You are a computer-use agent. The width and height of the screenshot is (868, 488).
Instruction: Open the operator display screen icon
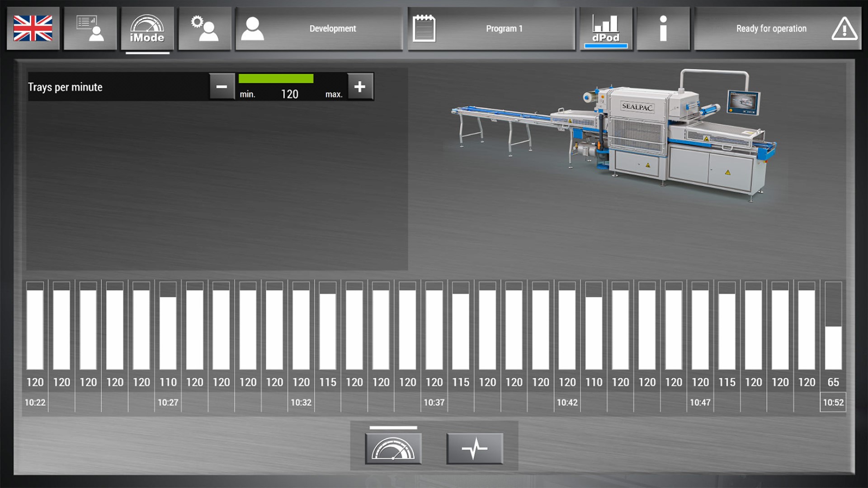pyautogui.click(x=90, y=28)
